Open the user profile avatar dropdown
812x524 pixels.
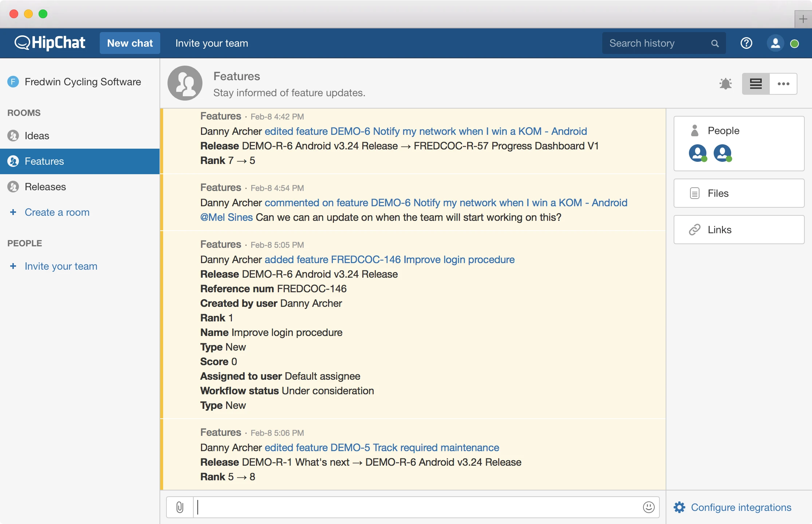click(x=775, y=43)
